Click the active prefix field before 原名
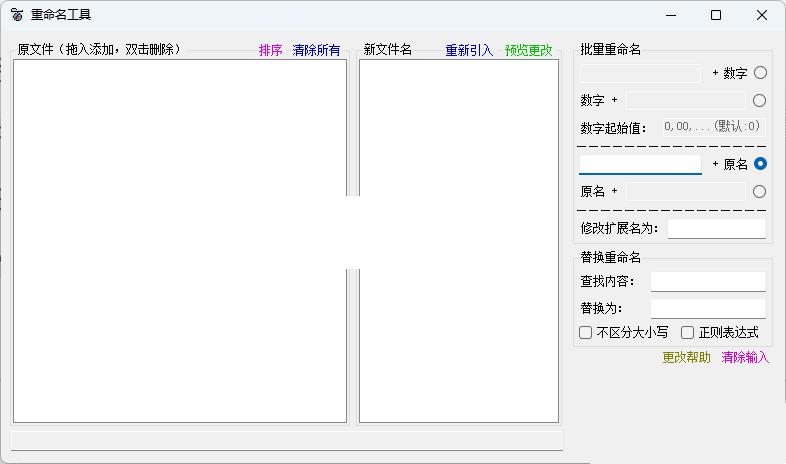The height and width of the screenshot is (464, 786). click(x=640, y=164)
